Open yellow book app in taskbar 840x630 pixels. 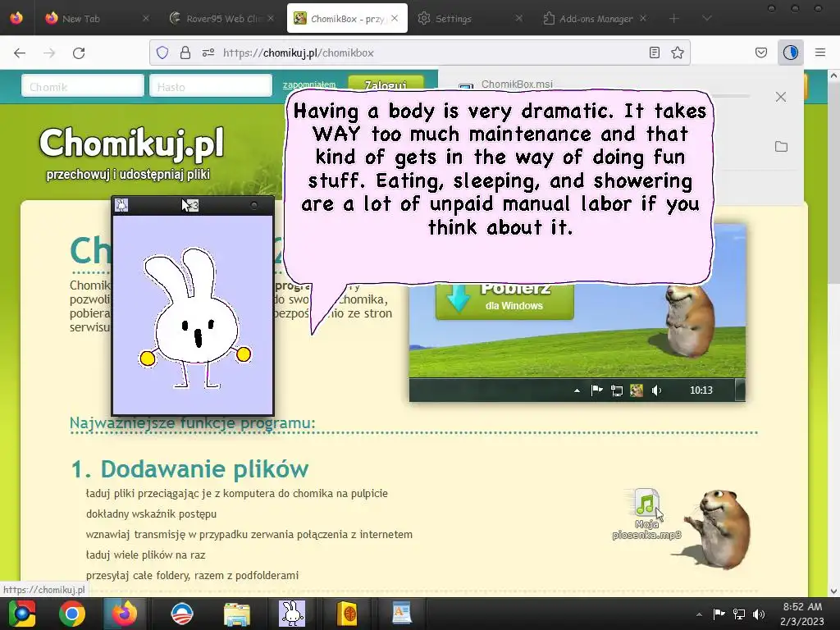tap(347, 614)
